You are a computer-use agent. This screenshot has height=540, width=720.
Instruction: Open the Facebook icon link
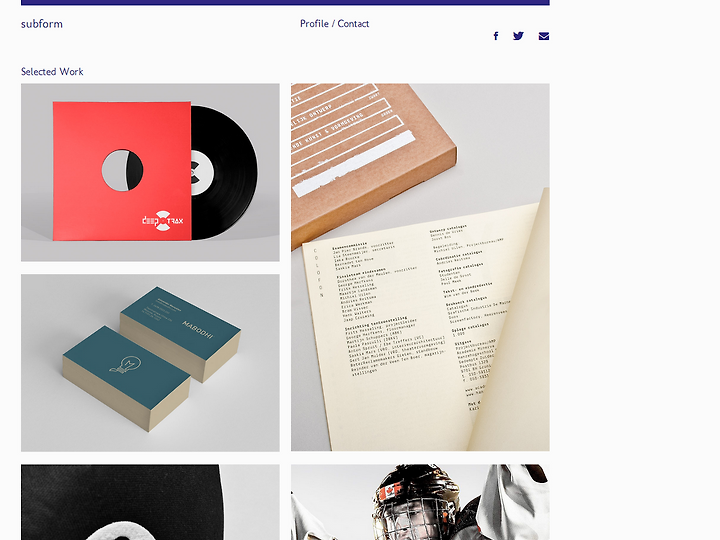pos(495,36)
